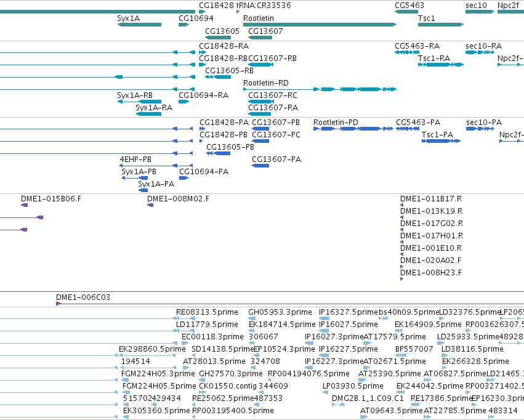This screenshot has height=420, width=524.
Task: Click the CG13607-RA transcript label
Action: pyautogui.click(x=273, y=108)
